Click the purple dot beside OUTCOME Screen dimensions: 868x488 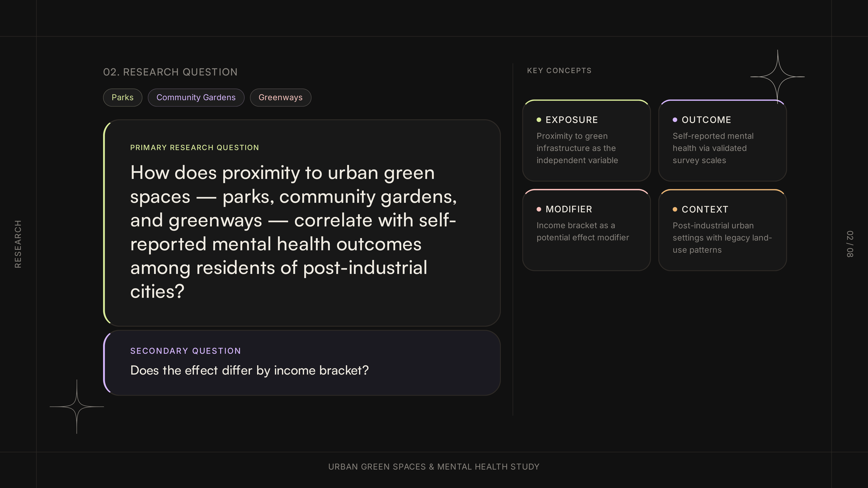coord(675,120)
